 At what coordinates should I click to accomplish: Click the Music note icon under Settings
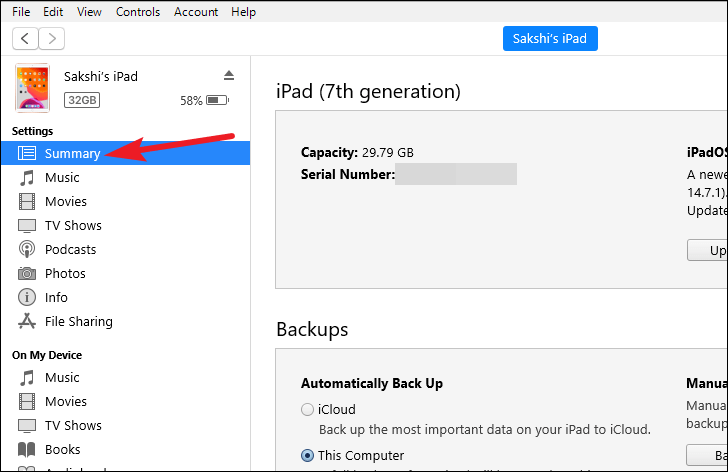26,177
